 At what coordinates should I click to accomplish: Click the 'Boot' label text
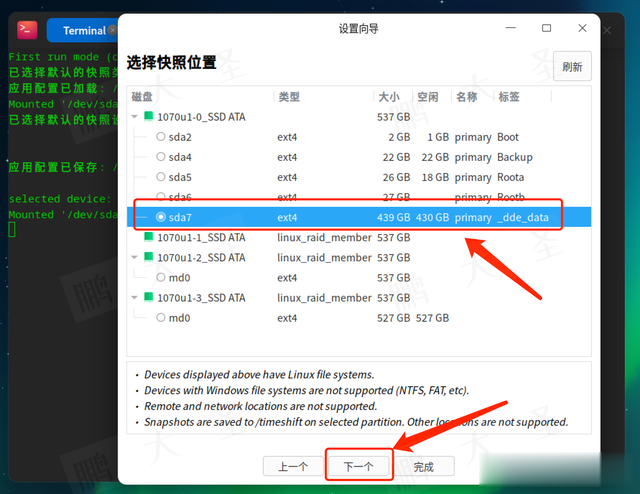508,137
